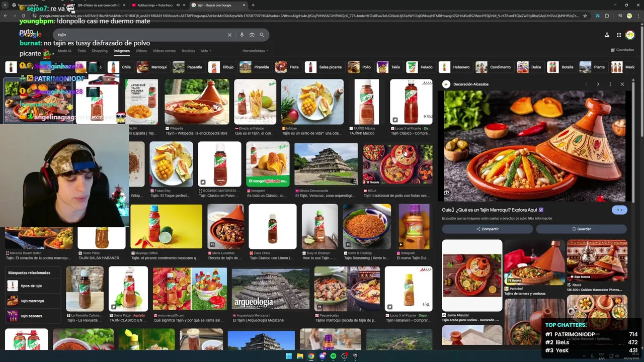Filter images by Papantla chip
The width and height of the screenshot is (644, 362).
(188, 67)
